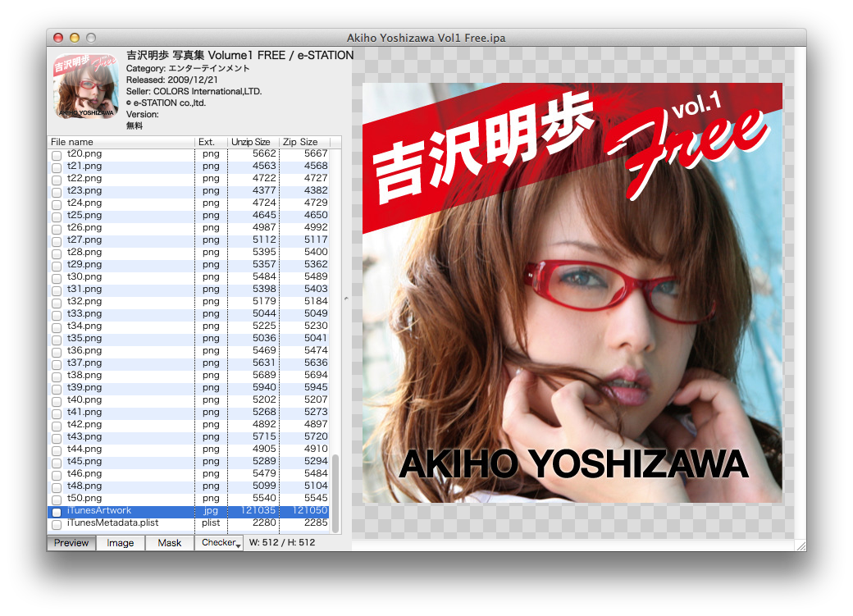Switch to the Mask tab
Image resolution: width=853 pixels, height=616 pixels.
click(170, 543)
